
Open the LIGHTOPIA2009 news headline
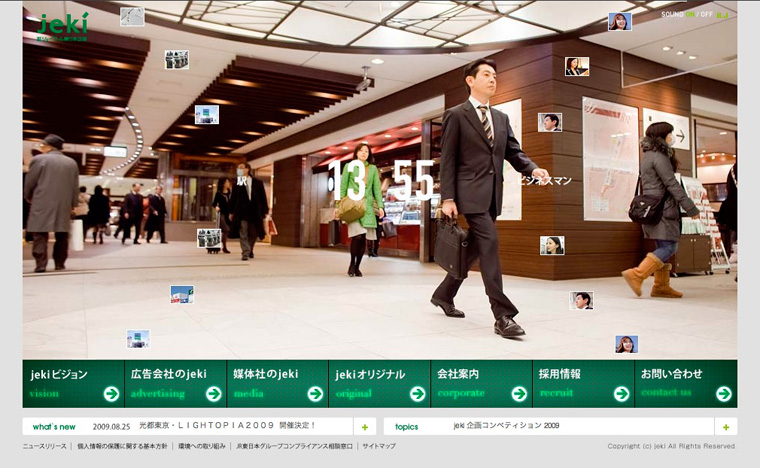[228, 426]
